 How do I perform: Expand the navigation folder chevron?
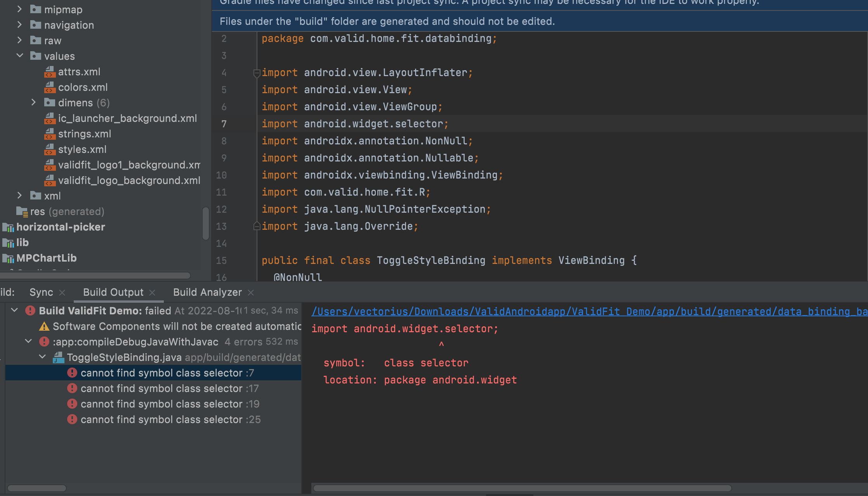click(19, 25)
